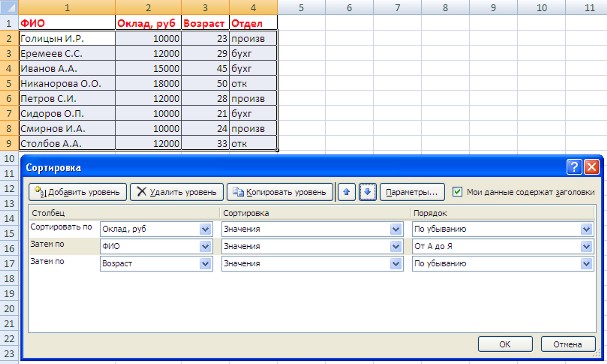The height and width of the screenshot is (364, 607).
Task: Select row header 20
Action: point(9,308)
